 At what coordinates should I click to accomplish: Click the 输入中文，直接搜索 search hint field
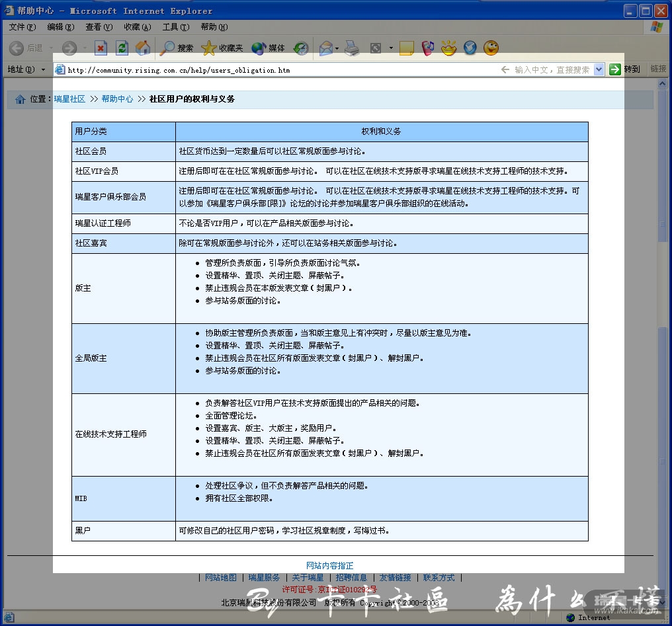click(552, 70)
